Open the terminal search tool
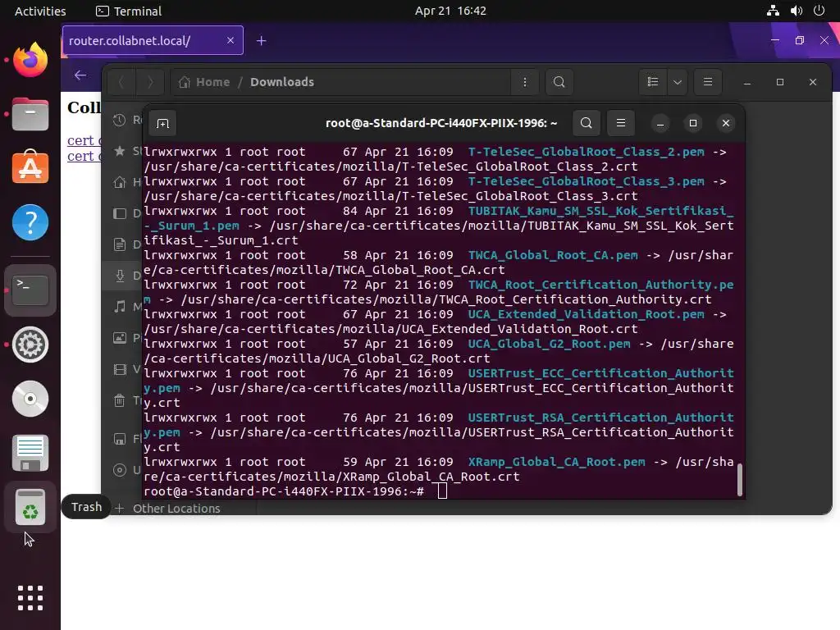This screenshot has width=840, height=630. point(586,123)
